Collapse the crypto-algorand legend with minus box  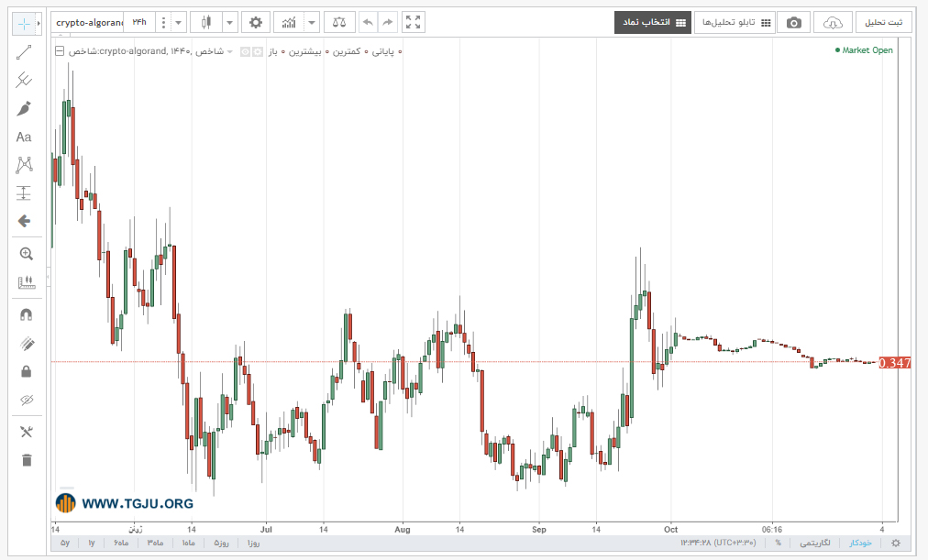[60, 50]
